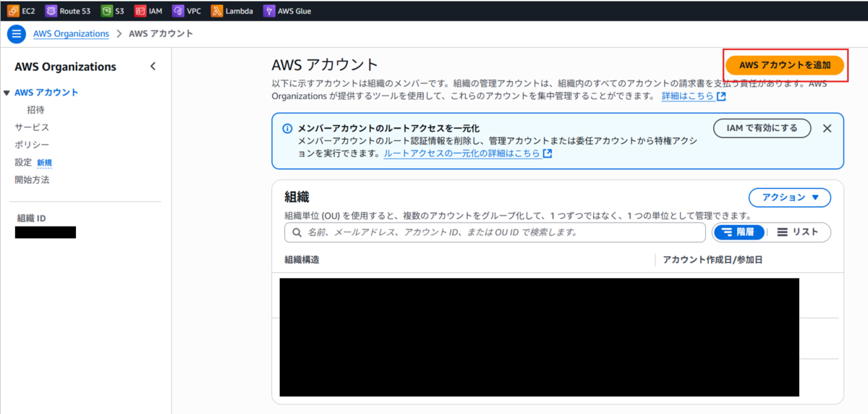868x414 pixels.
Task: Click the 組織 ID label
Action: (x=31, y=219)
